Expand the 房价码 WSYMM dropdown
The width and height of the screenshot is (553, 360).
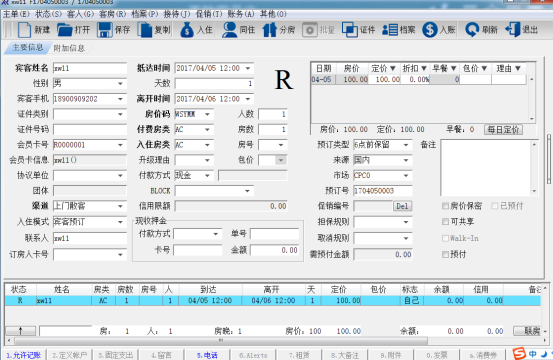point(207,114)
